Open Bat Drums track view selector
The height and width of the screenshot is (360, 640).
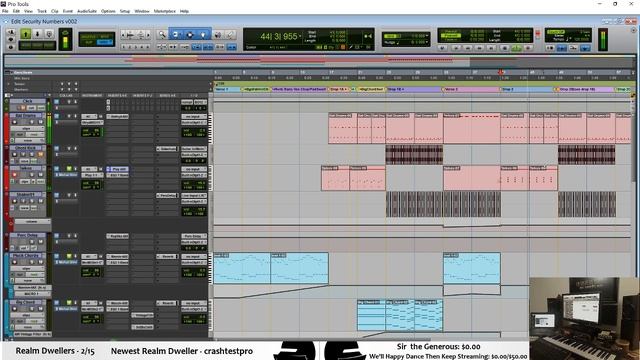[27, 129]
